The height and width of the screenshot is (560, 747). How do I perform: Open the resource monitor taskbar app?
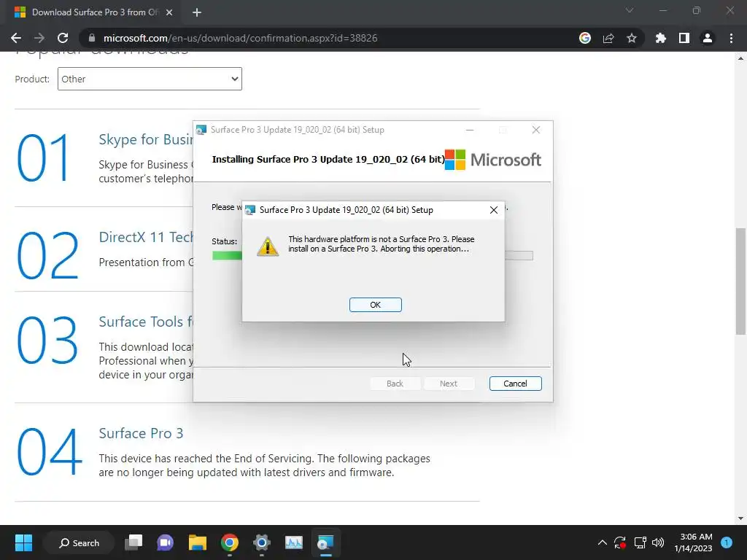click(293, 542)
